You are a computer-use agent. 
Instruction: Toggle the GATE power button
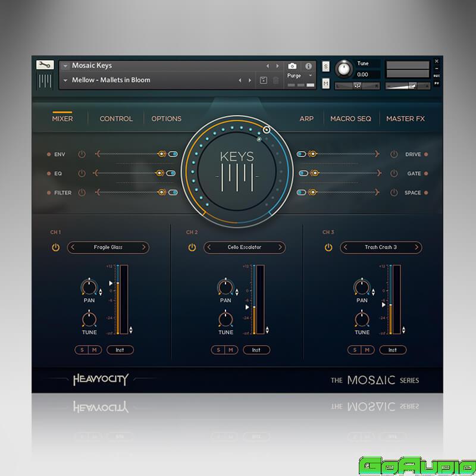[394, 173]
